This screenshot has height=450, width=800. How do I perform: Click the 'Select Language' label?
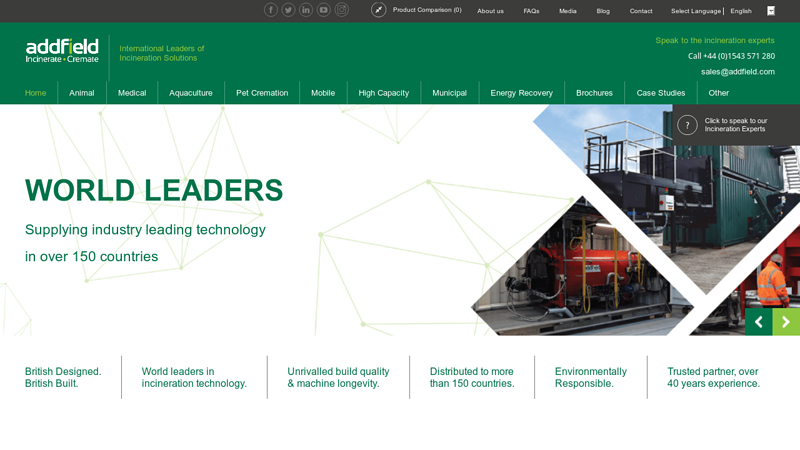(x=696, y=11)
